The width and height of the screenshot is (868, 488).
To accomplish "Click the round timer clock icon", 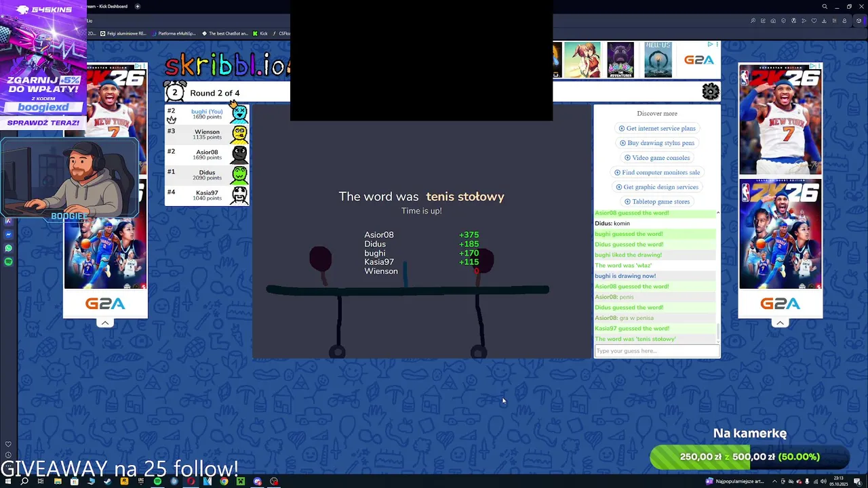I will tap(174, 92).
